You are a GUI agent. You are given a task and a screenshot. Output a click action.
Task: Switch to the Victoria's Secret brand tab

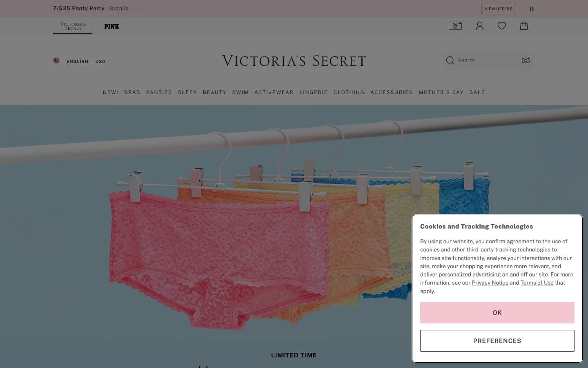73,26
